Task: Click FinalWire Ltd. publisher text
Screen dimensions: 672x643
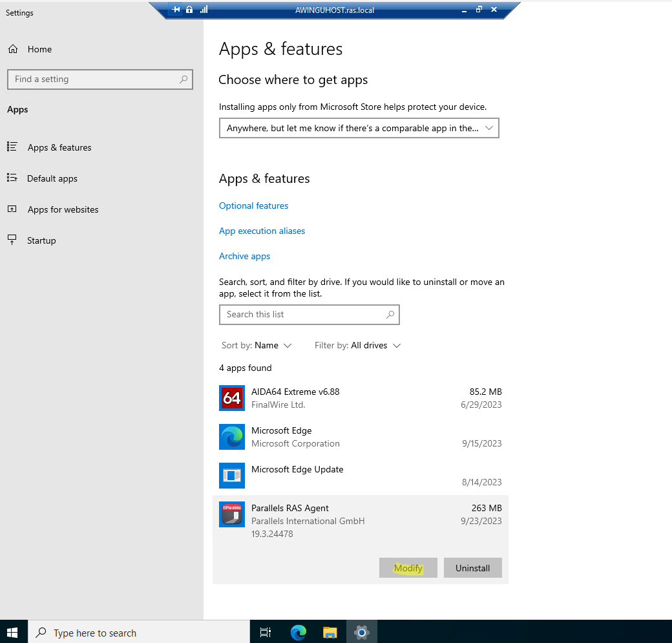Action: pos(278,405)
